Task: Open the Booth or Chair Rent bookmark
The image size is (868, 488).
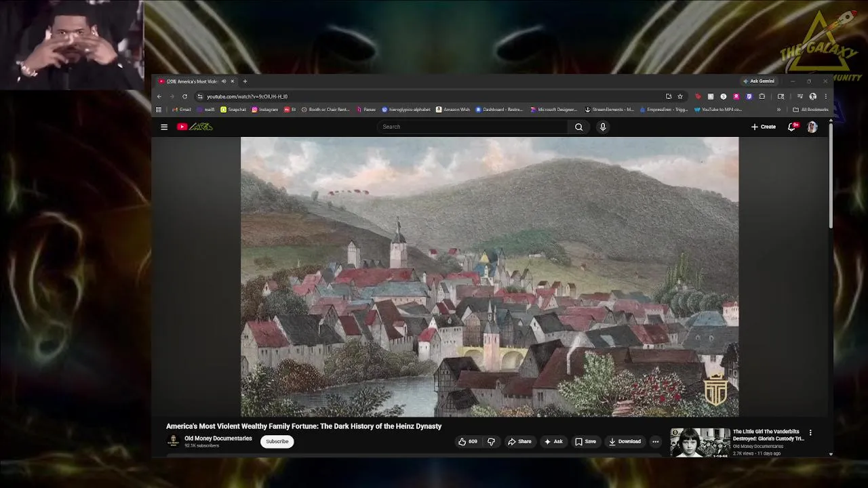Action: [325, 109]
